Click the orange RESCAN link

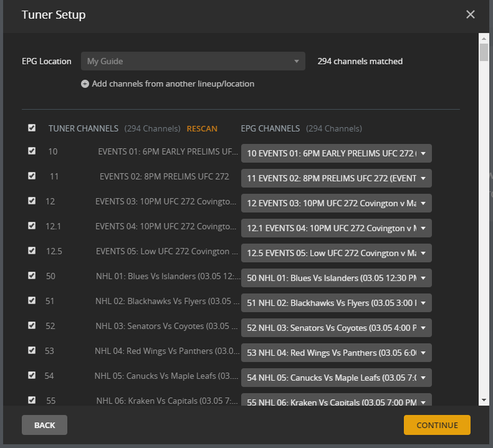202,128
